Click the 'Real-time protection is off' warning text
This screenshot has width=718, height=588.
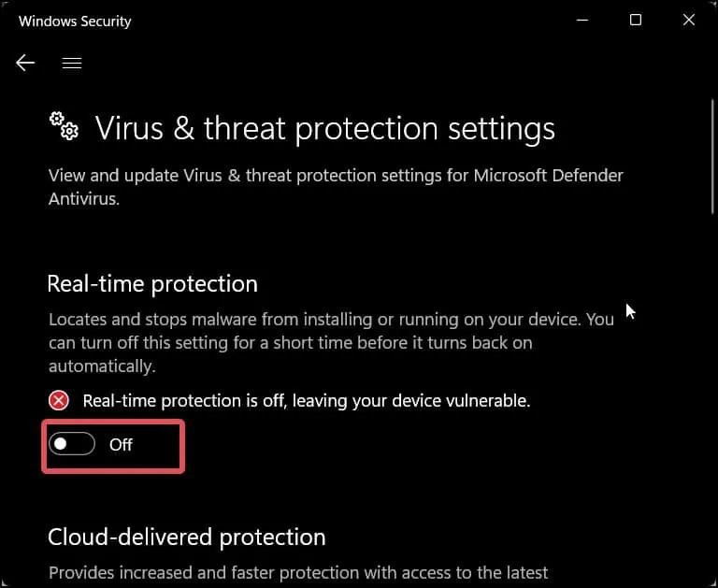tap(307, 401)
